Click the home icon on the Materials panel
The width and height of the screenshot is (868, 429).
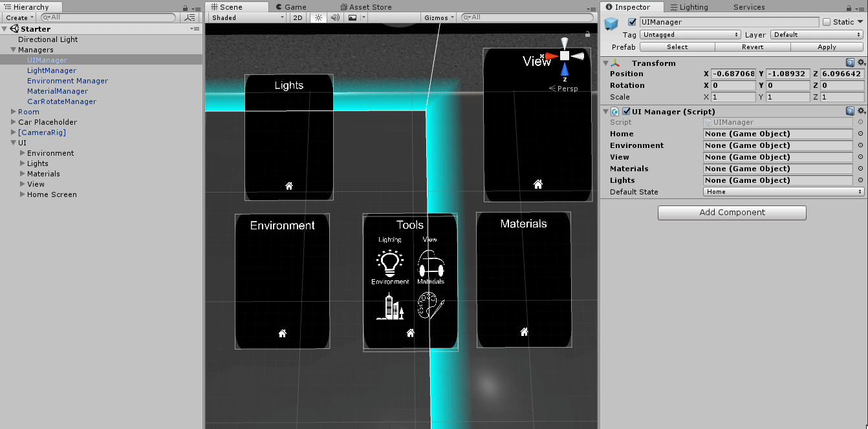(525, 332)
